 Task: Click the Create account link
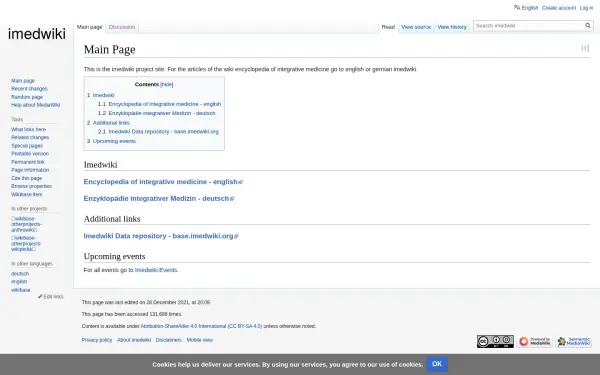(x=559, y=8)
